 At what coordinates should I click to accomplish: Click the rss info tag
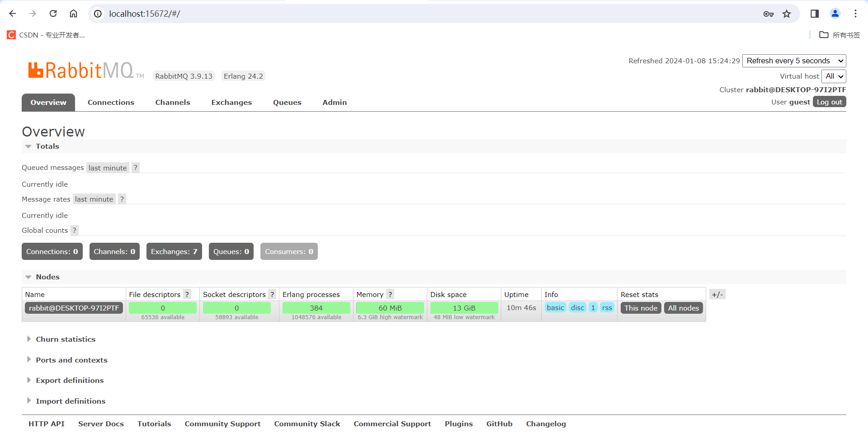[x=607, y=307]
